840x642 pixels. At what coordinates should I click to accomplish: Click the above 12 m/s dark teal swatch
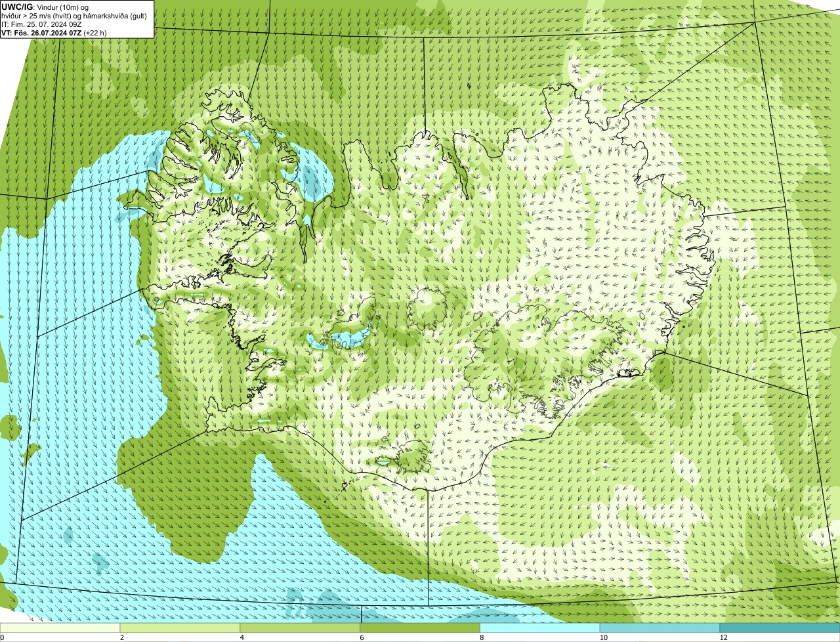[x=780, y=628]
